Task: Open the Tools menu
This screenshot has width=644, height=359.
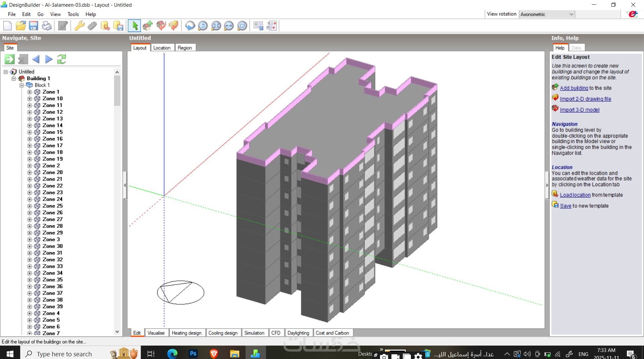Action: point(73,14)
